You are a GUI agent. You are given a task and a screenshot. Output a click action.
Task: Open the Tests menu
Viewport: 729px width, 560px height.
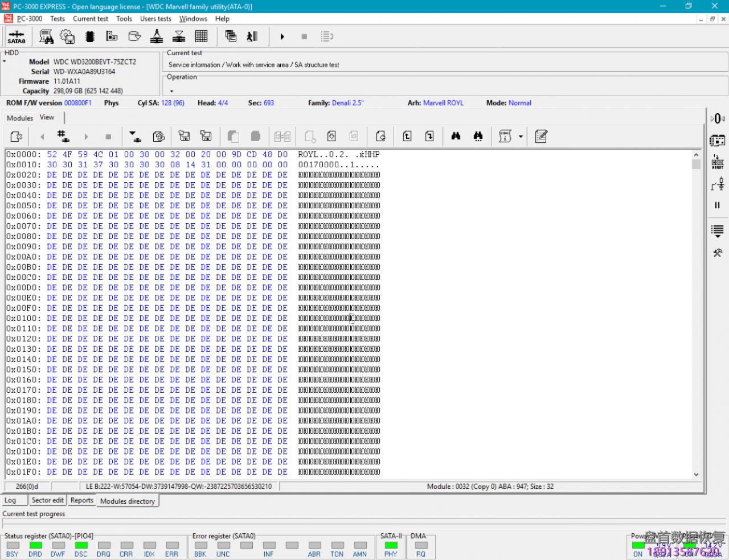point(58,19)
